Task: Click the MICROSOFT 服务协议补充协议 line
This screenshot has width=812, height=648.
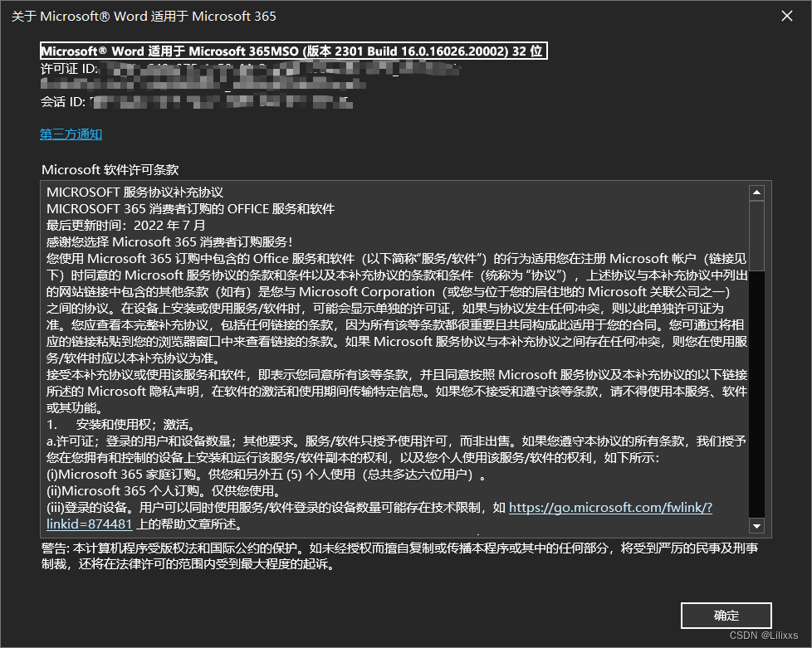Action: pos(135,192)
